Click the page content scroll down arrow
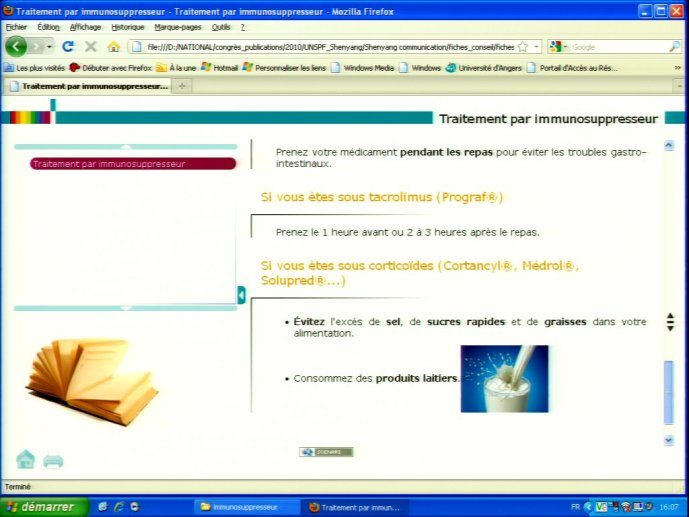689x517 pixels. click(x=669, y=440)
